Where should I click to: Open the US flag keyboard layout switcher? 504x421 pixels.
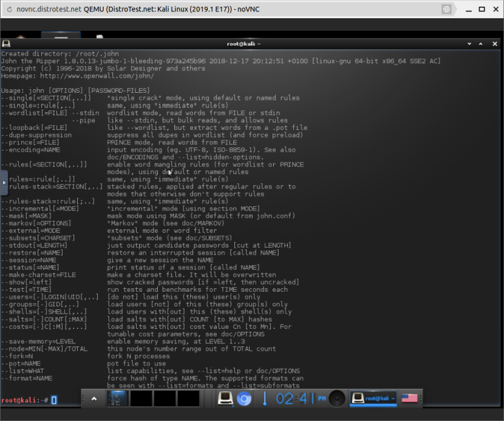point(409,399)
